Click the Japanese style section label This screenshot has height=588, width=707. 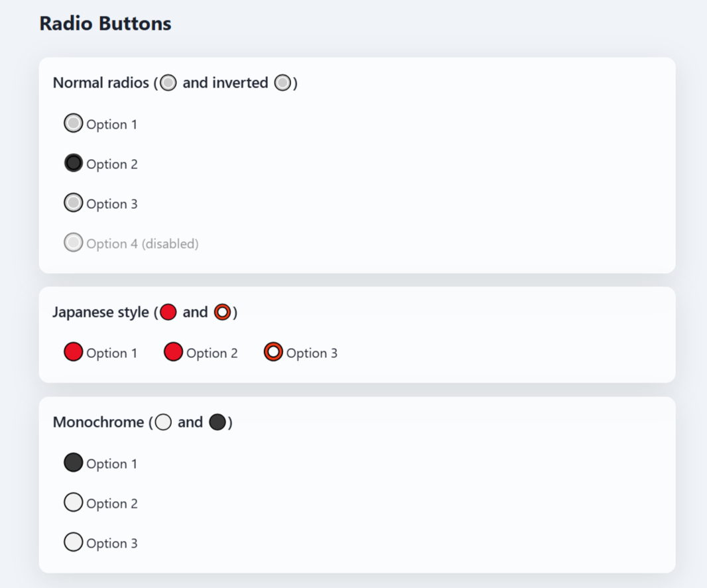pyautogui.click(x=100, y=312)
